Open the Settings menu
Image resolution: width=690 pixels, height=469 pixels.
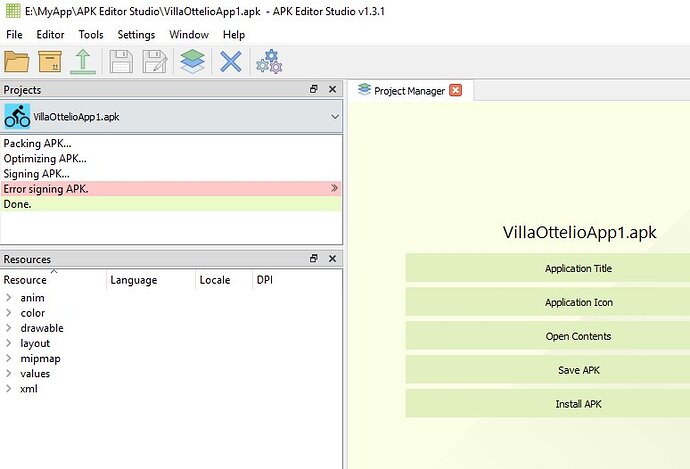click(136, 34)
